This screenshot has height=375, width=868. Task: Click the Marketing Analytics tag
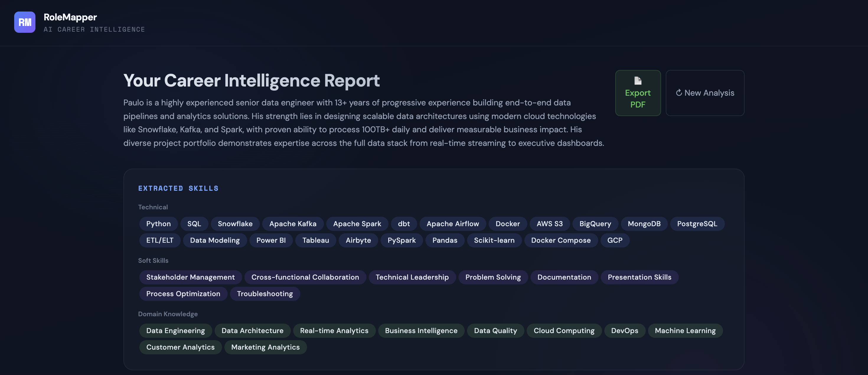coord(265,347)
